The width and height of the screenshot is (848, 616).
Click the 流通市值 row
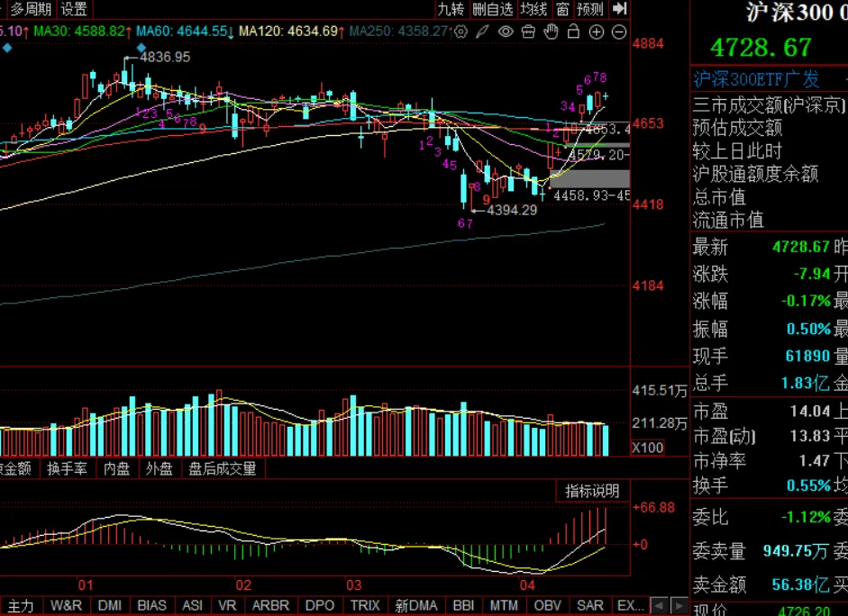[x=728, y=220]
